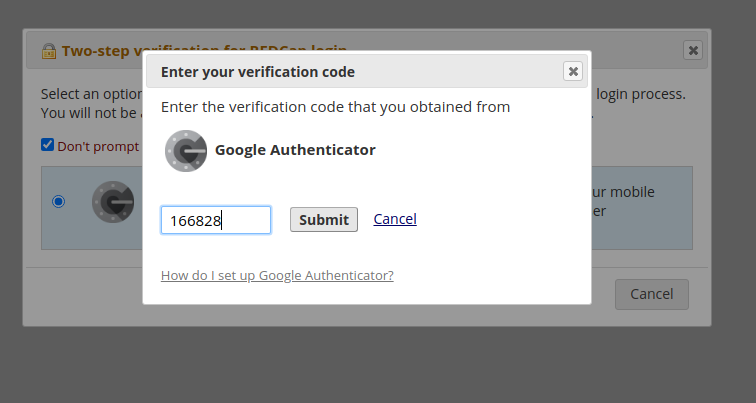The width and height of the screenshot is (756, 403).
Task: Click the Google Authenticator logo in the dialog
Action: point(186,150)
